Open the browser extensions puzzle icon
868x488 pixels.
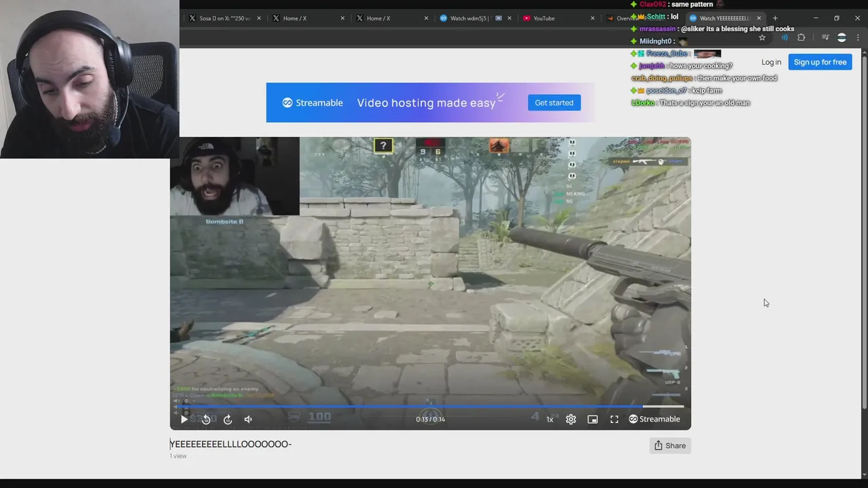pyautogui.click(x=802, y=38)
